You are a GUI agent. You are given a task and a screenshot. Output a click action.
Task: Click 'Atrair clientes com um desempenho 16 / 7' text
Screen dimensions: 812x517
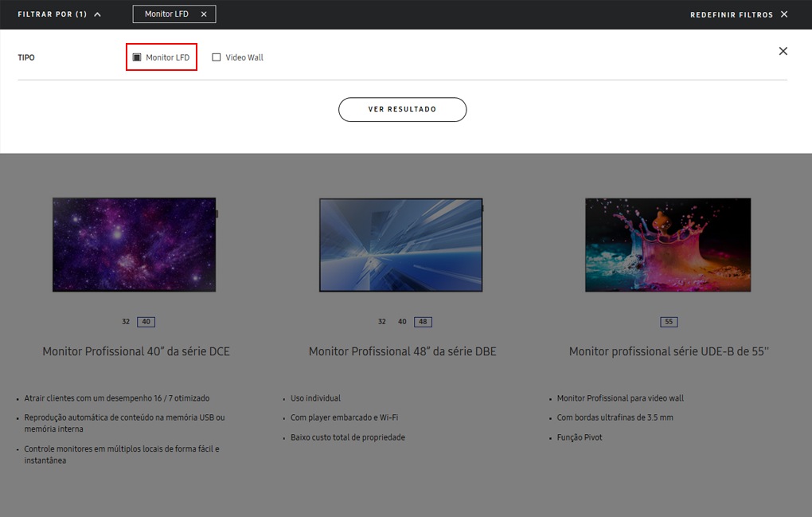pos(117,398)
